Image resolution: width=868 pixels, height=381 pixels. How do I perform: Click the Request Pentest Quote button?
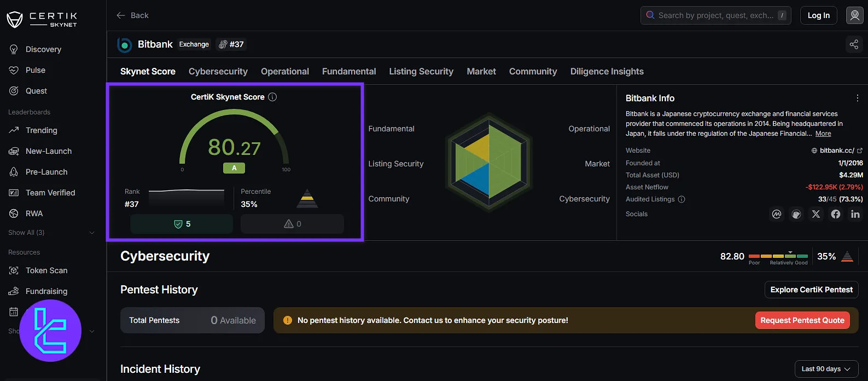point(802,320)
